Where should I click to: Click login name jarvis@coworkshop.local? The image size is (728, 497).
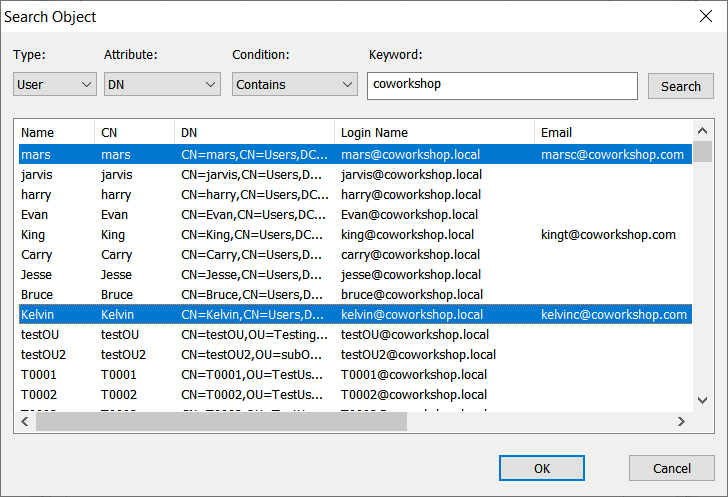411,175
